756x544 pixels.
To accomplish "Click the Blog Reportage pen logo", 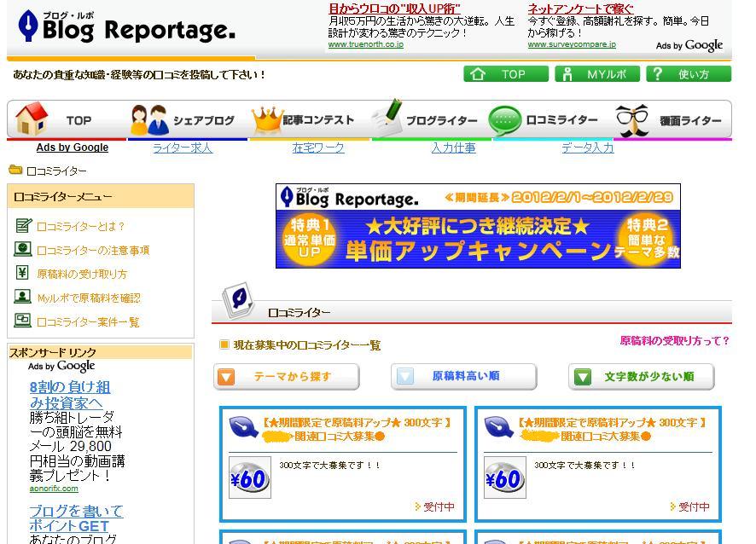I will coord(28,26).
